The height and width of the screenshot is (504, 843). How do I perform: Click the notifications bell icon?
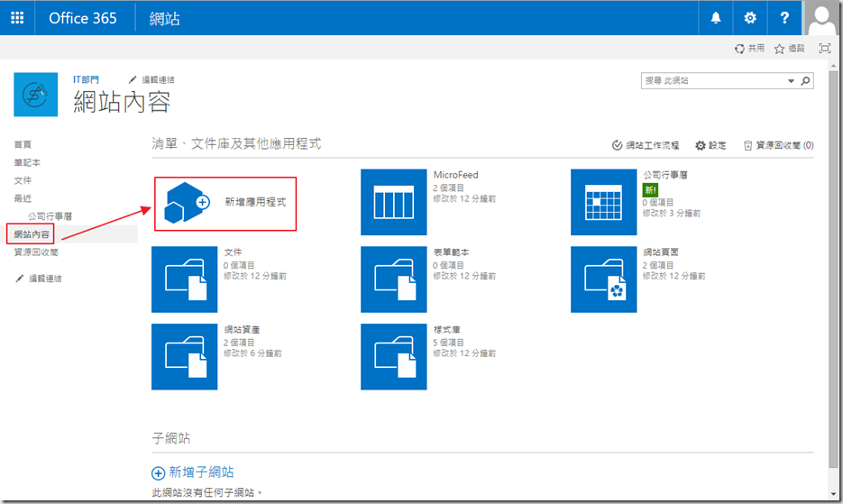click(x=717, y=18)
